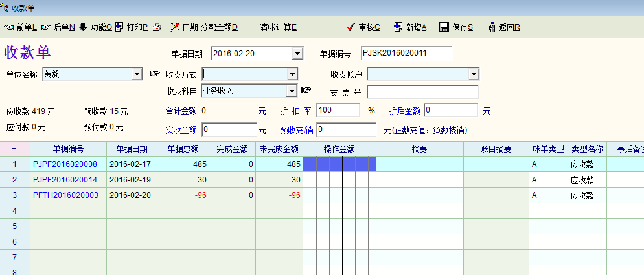Click the hand icon beside 收支科目 dropdown
The image size is (644, 275).
[x=306, y=90]
